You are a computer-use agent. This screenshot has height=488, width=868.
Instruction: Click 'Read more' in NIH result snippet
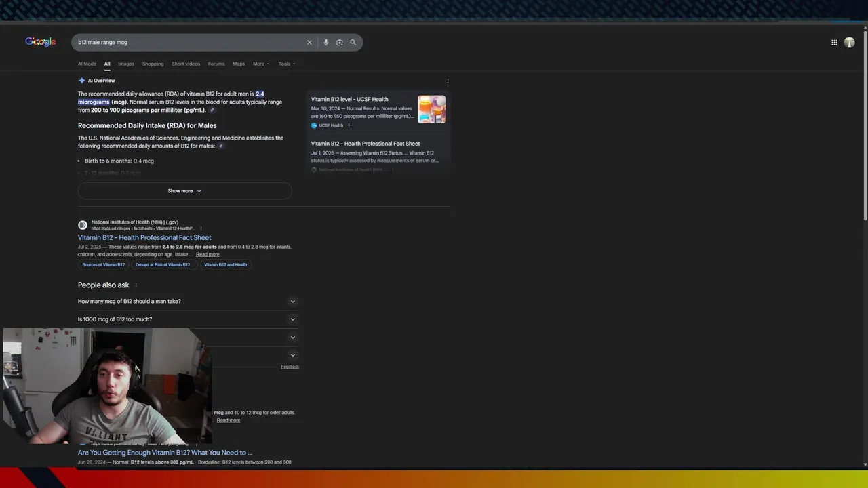[x=208, y=254]
